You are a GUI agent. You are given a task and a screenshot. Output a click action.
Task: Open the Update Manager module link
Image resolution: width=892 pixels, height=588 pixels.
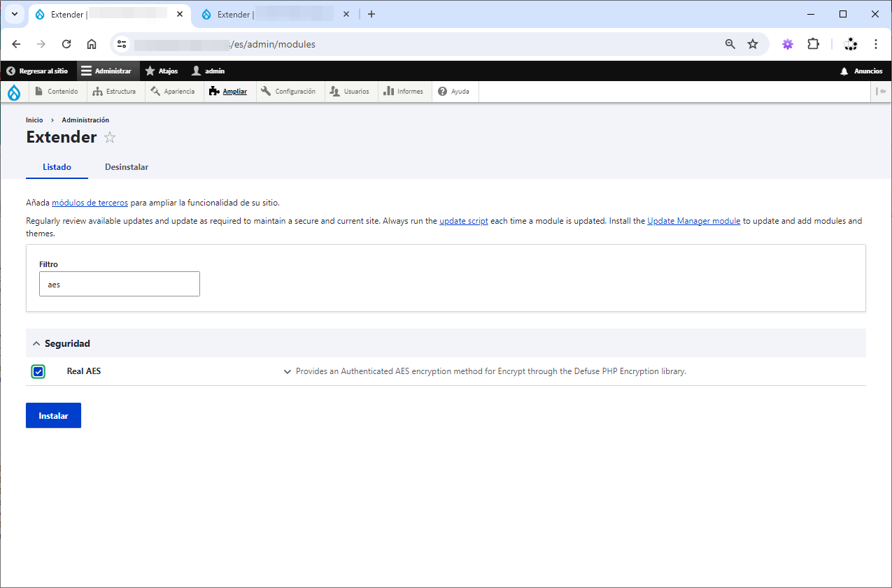tap(694, 221)
